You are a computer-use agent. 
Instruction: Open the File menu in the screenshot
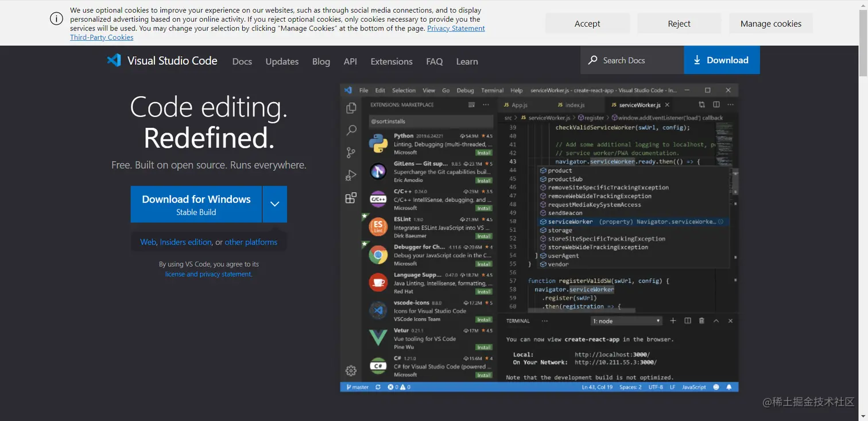pos(363,91)
